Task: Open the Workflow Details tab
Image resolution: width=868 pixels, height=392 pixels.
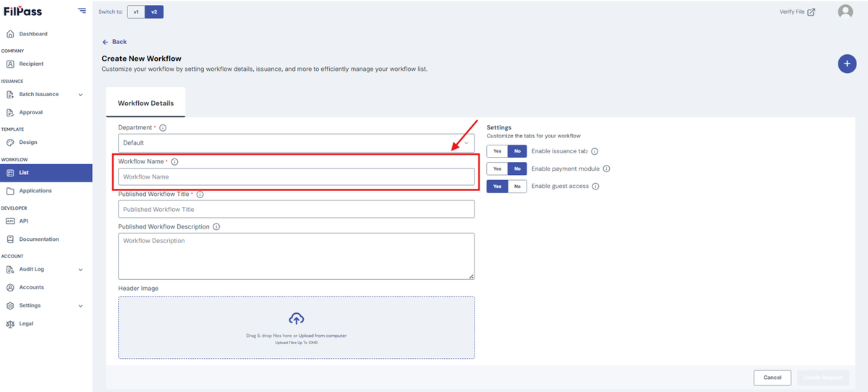Action: click(145, 103)
